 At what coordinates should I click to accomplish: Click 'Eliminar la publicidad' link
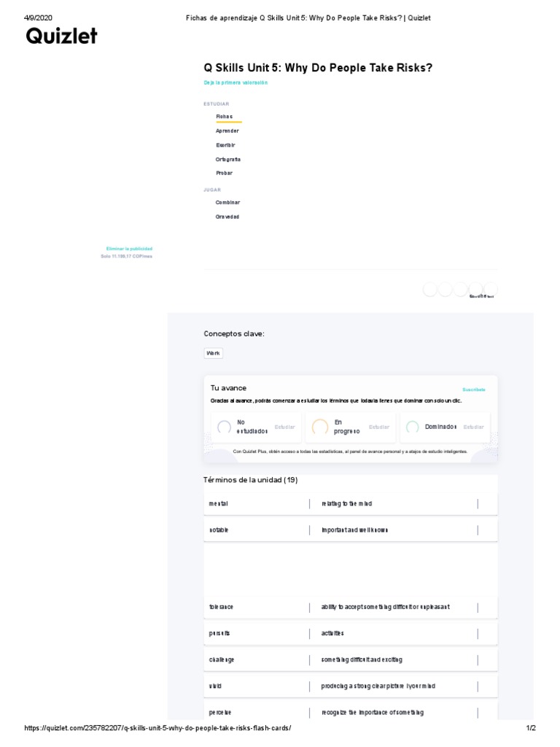tap(129, 249)
